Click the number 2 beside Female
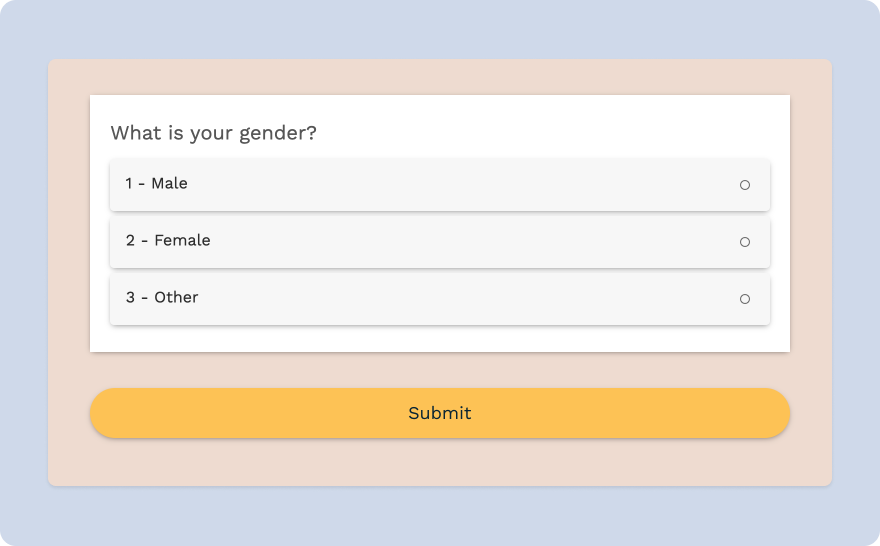 click(x=130, y=240)
